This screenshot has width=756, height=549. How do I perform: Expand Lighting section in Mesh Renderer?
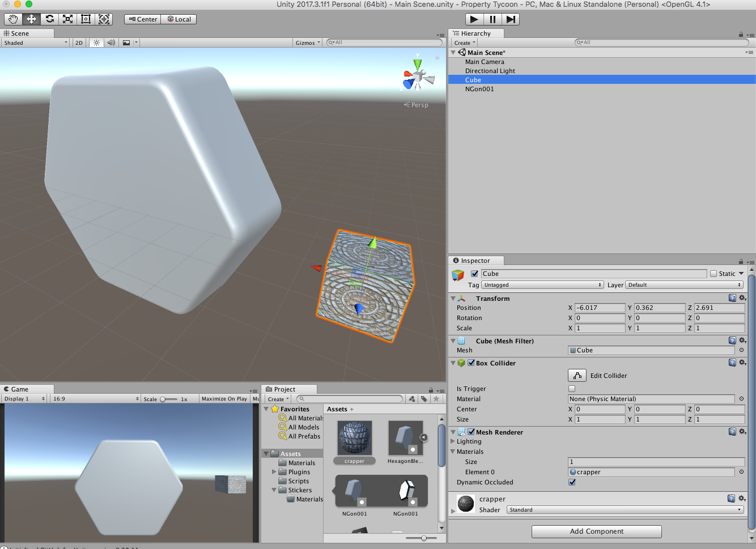pyautogui.click(x=453, y=441)
